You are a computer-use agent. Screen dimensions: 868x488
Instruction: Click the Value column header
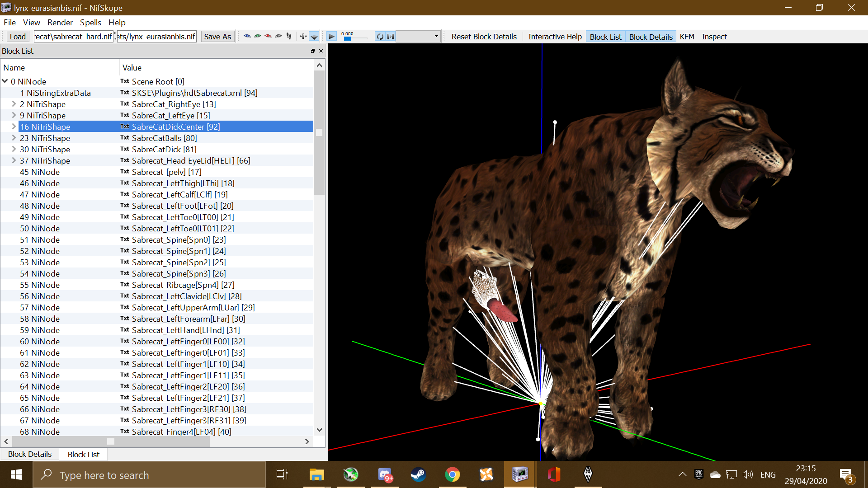point(217,67)
